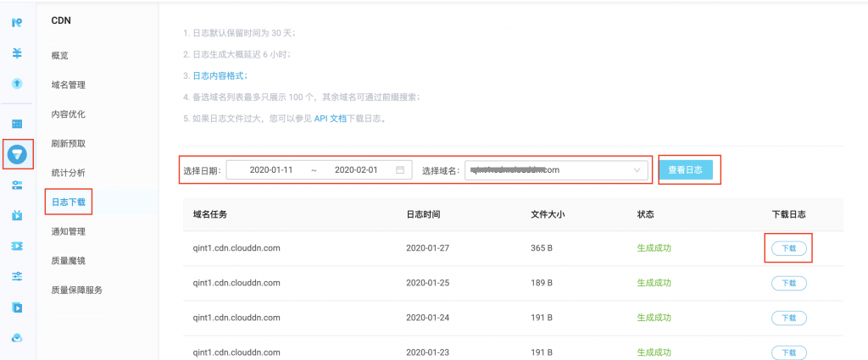Click the Qiniu logo icon in sidebar
The image size is (868, 360).
coord(17,22)
